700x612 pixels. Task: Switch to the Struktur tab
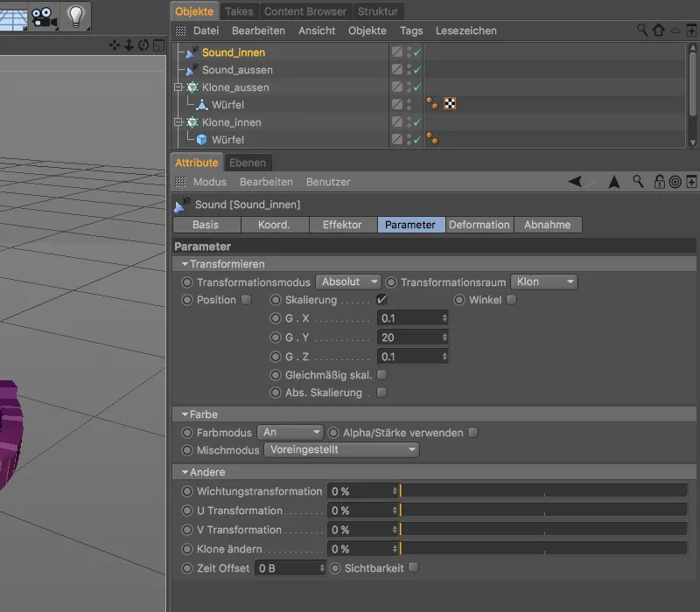[x=378, y=11]
